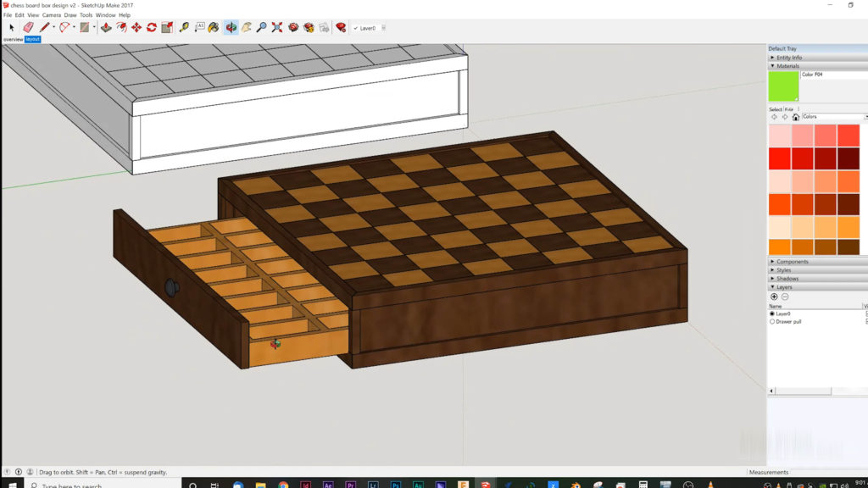
Task: Open the View menu
Action: click(33, 15)
